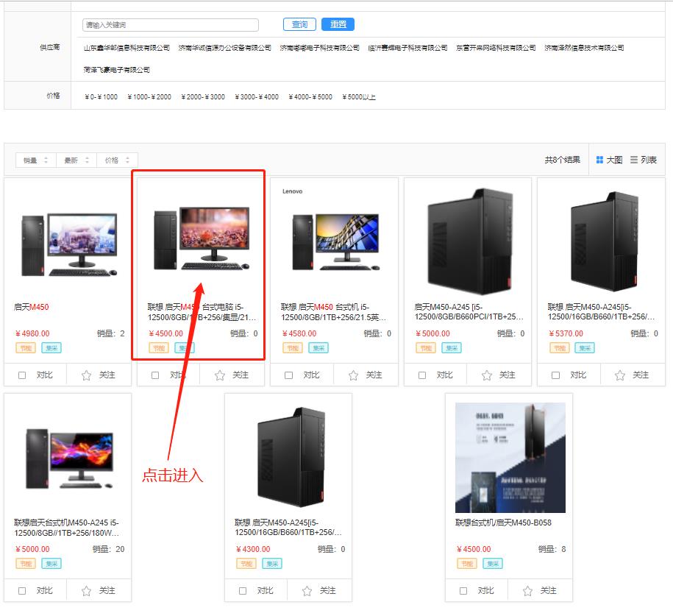This screenshot has height=616, width=673.
Task: Tick 对比 checkbox for 启天M450-B058 product
Action: coord(463,591)
